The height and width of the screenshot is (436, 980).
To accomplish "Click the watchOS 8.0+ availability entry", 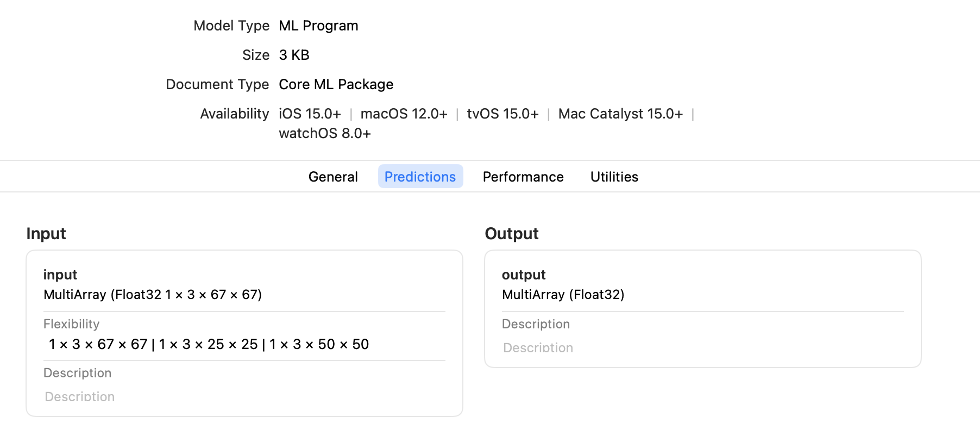I will [325, 133].
